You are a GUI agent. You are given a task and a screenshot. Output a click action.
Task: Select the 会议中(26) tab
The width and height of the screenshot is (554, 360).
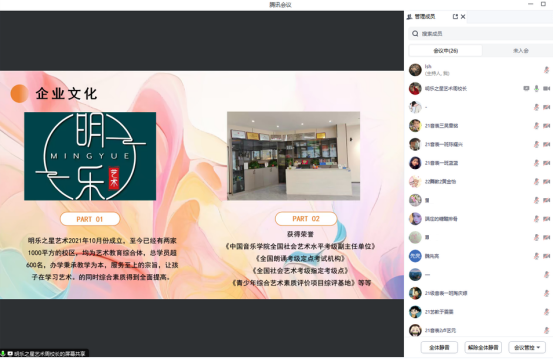tap(446, 51)
